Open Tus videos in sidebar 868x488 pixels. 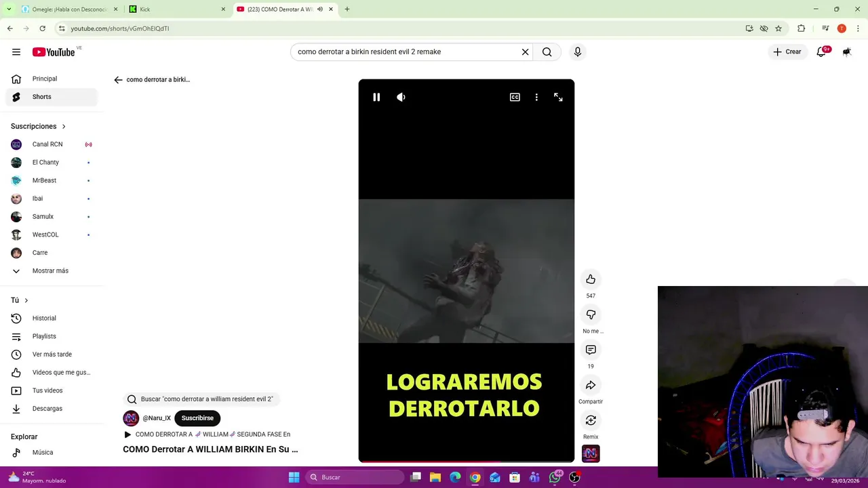coord(52,390)
